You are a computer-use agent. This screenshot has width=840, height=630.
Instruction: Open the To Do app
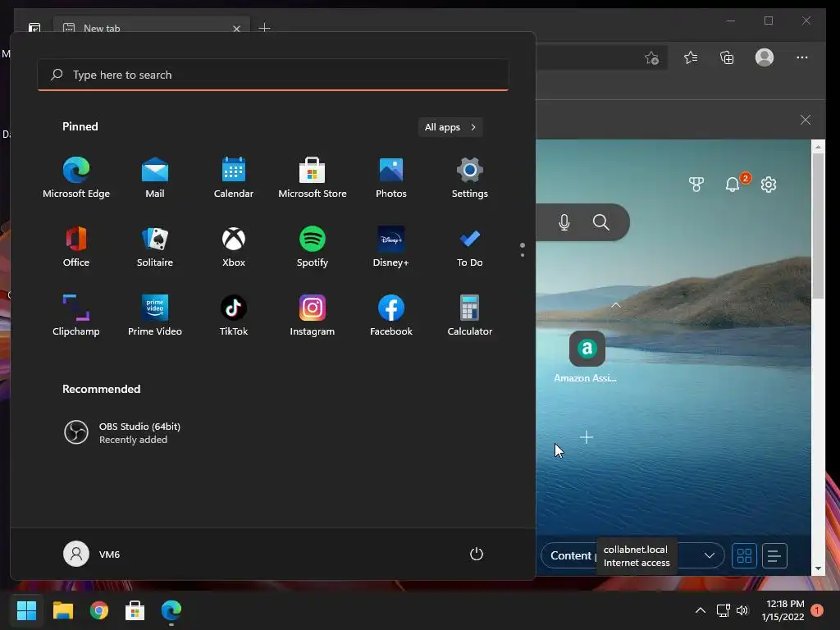[470, 246]
